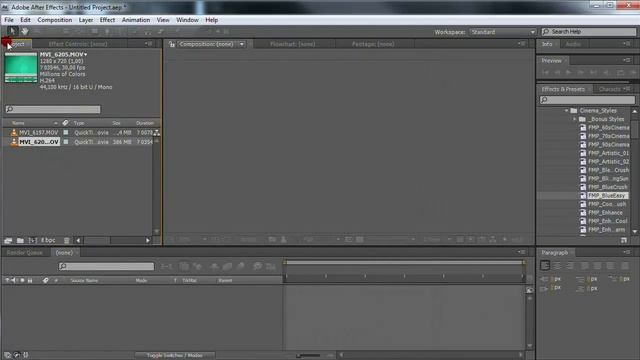Open the Paragraph panel options menu
This screenshot has height=360, width=640.
click(627, 252)
